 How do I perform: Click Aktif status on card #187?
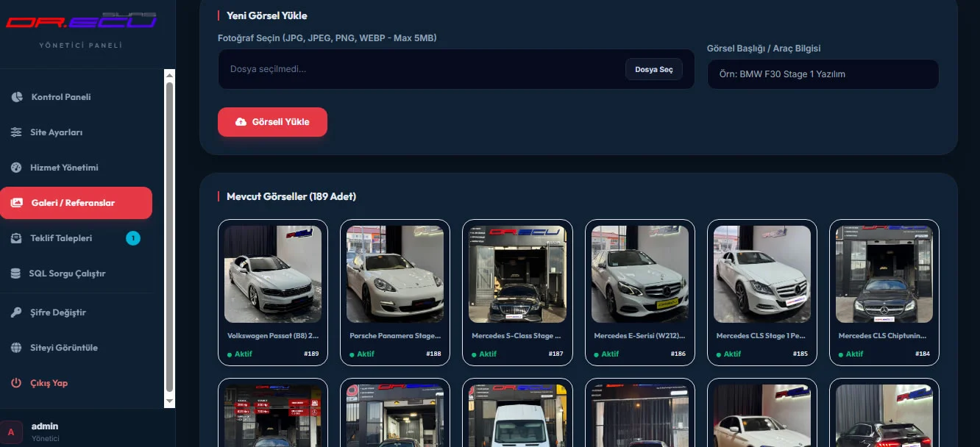[x=484, y=354]
